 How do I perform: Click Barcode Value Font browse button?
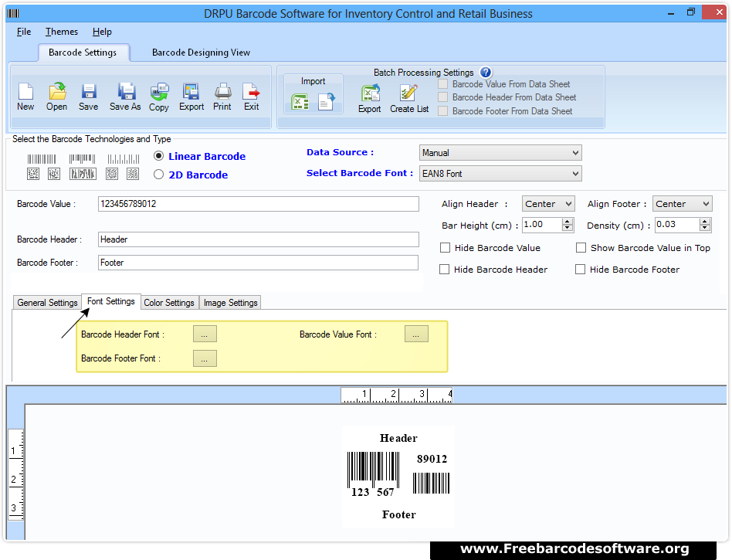[416, 334]
